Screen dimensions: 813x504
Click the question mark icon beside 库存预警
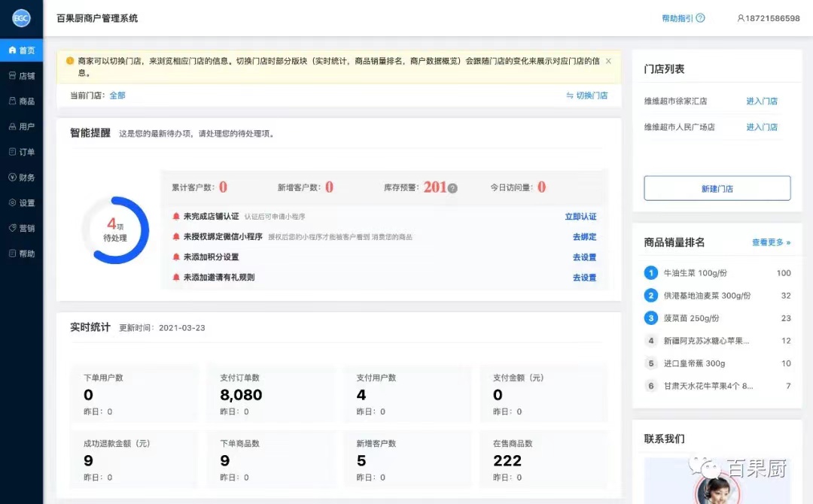pyautogui.click(x=452, y=188)
